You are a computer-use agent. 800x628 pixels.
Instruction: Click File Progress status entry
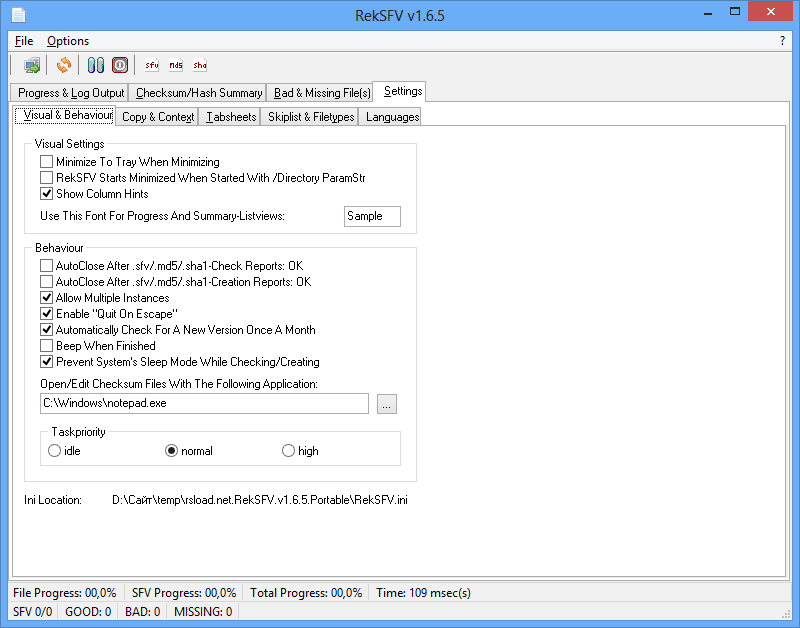click(x=64, y=593)
